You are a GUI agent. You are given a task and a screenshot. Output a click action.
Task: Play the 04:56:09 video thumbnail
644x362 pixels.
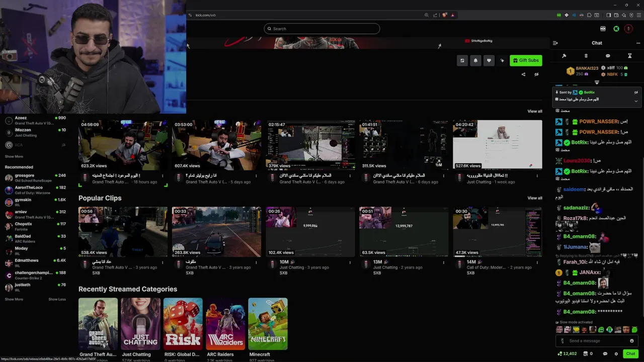point(123,145)
